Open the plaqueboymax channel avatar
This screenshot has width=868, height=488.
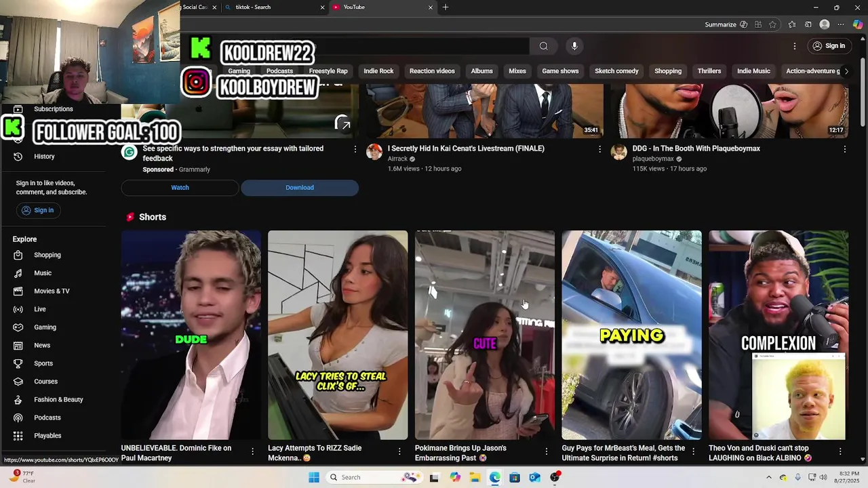point(618,152)
